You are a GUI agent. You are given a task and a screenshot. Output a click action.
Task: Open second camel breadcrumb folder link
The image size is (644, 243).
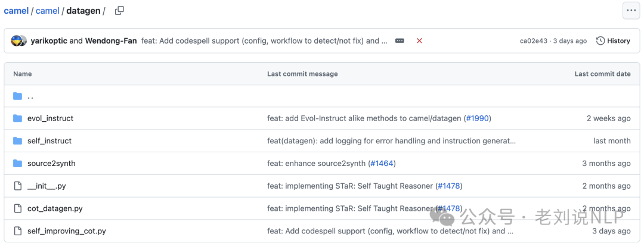coord(48,11)
